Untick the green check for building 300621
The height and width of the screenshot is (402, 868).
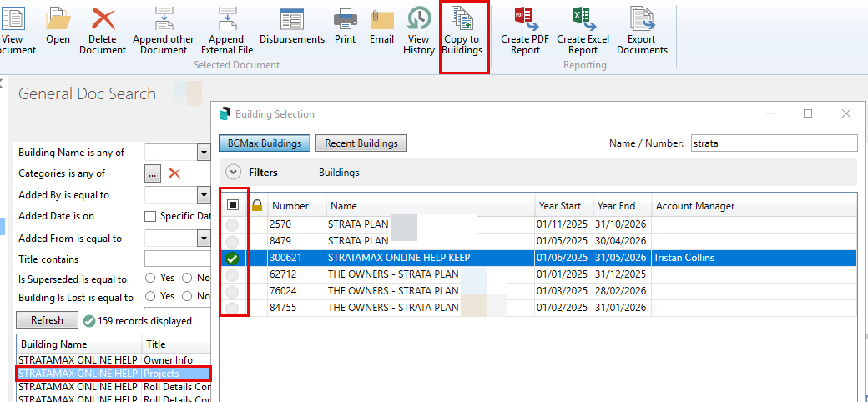click(233, 258)
